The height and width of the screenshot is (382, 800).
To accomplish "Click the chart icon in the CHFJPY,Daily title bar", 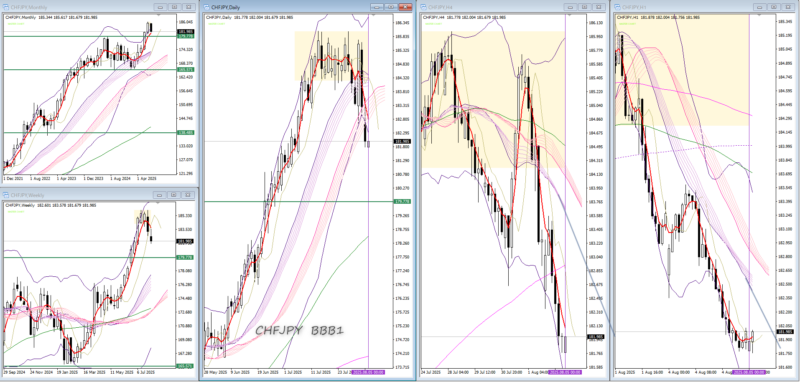I will coord(207,7).
